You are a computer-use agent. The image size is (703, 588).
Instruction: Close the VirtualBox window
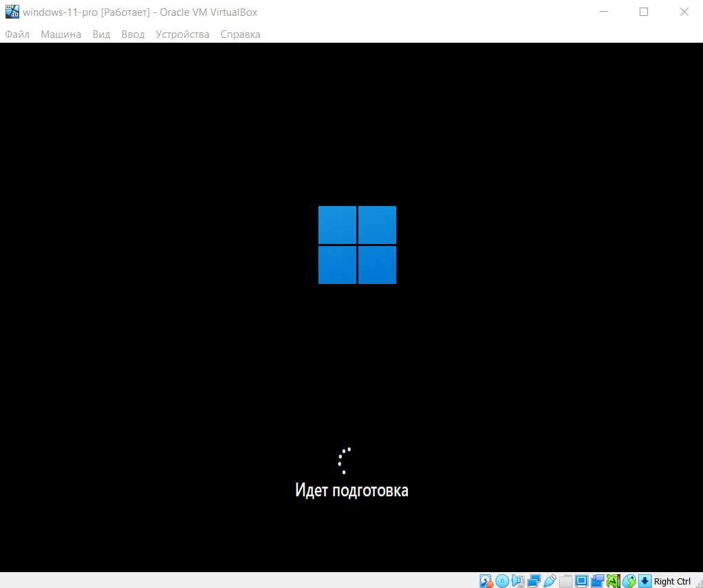coord(684,12)
